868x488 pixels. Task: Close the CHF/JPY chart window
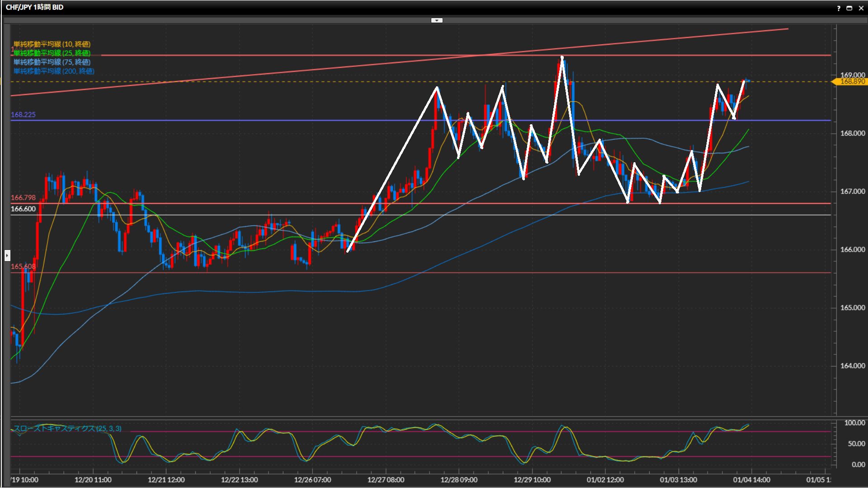coord(861,8)
